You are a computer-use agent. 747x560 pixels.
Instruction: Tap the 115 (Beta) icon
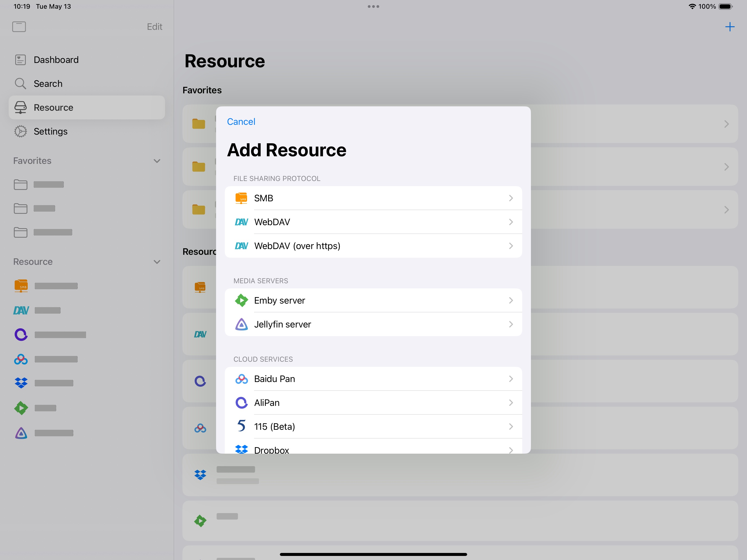(241, 426)
